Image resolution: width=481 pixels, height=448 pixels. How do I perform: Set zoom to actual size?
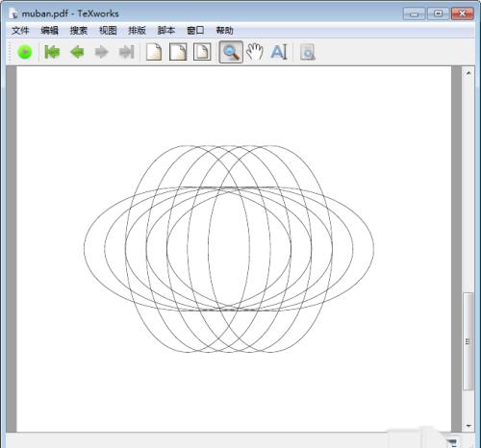point(154,52)
